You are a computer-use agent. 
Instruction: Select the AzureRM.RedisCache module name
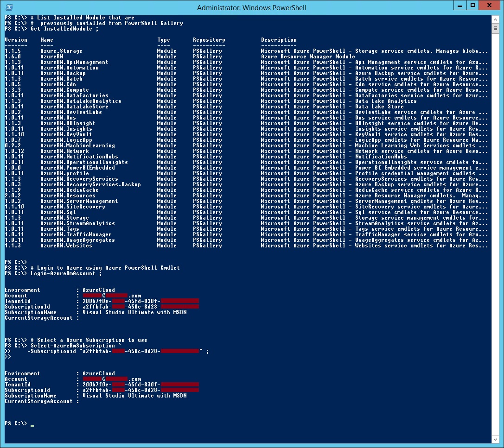tap(70, 190)
